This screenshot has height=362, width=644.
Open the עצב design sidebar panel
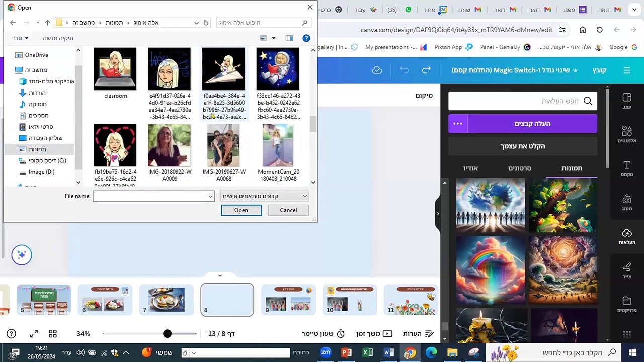(627, 101)
